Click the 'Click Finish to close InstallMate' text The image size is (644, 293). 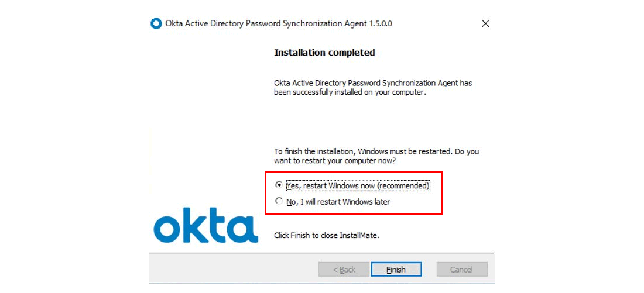tap(326, 236)
